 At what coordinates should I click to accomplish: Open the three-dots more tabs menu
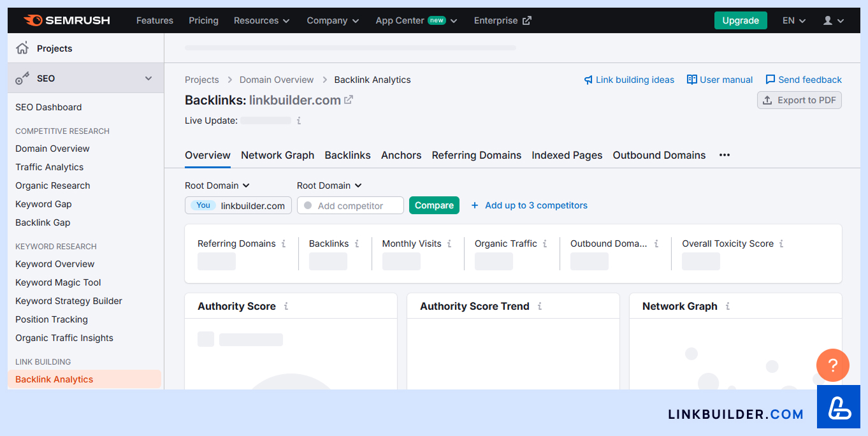click(x=725, y=155)
